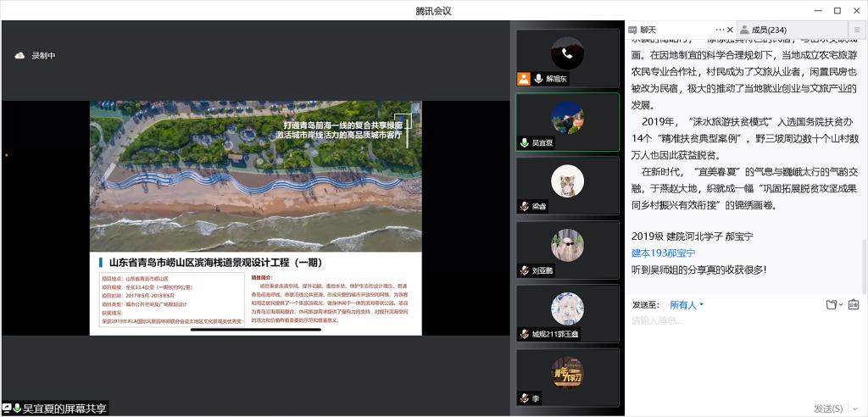868x417 pixels.
Task: Click the cloud recording status icon
Action: point(19,56)
